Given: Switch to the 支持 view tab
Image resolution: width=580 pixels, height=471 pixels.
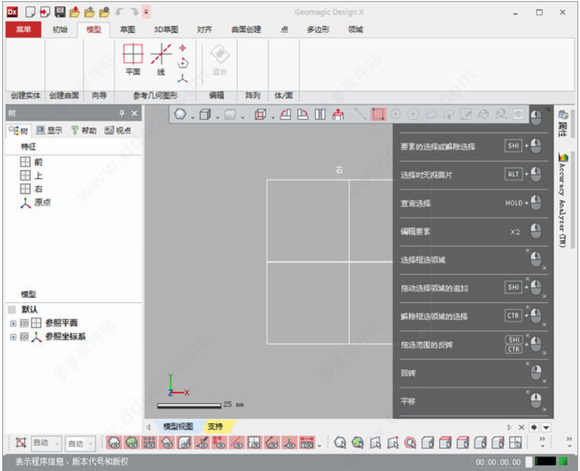Looking at the screenshot, I should 215,427.
